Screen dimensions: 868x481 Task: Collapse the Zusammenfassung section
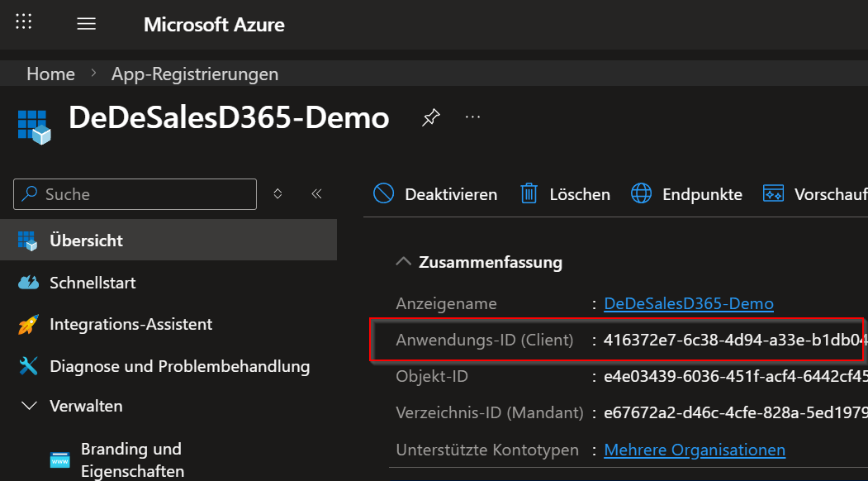[x=404, y=261]
